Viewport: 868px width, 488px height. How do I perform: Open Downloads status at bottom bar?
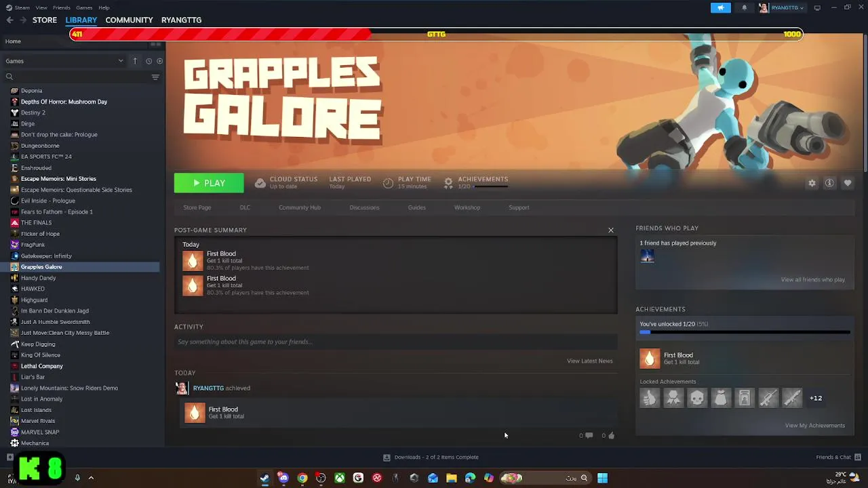431,457
